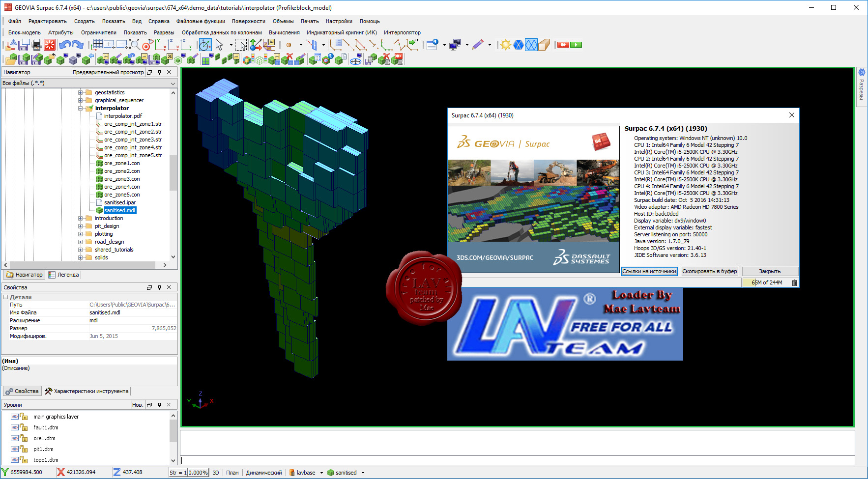Click the 3D status bar button
This screenshot has height=479, width=868.
tap(216, 473)
